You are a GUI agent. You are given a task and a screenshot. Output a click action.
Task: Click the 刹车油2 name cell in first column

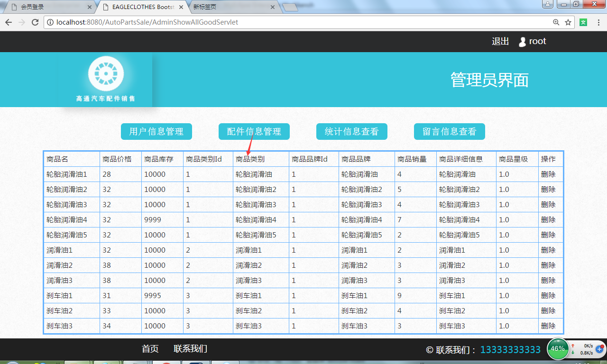click(x=72, y=311)
